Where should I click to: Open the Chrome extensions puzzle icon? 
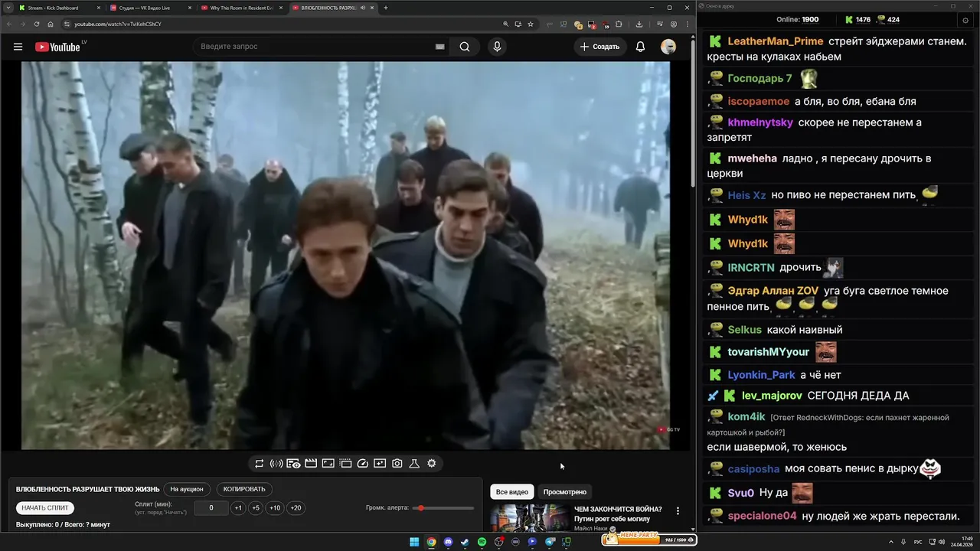tap(619, 24)
